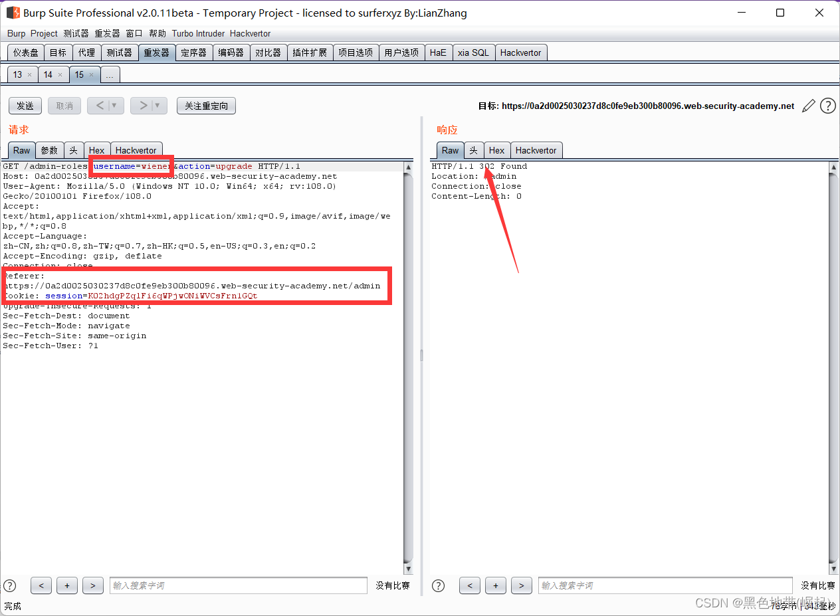Screen dimensions: 840x616
Task: Click the 关注重定向 follow redirection button
Action: pyautogui.click(x=206, y=106)
